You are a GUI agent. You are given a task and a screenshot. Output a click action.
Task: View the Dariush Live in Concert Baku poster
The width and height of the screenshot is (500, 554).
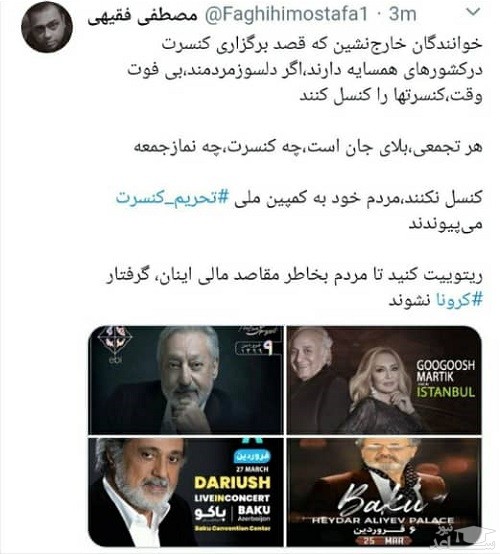(186, 493)
